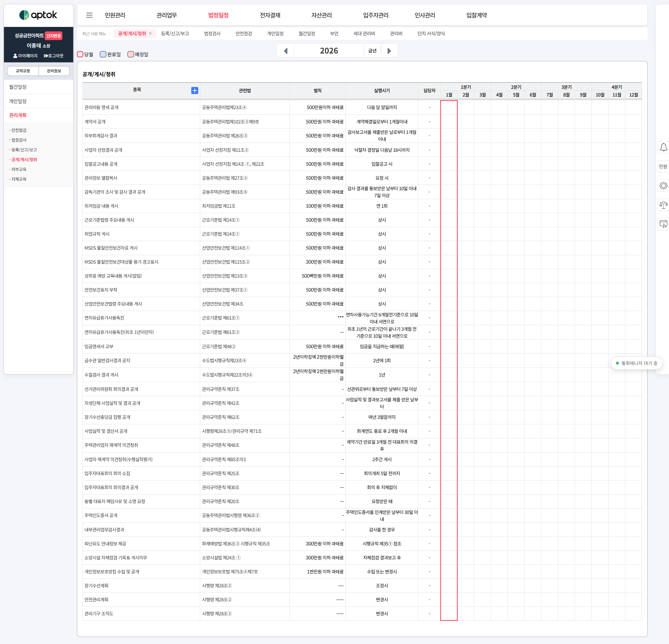This screenshot has height=644, width=669.
Task: Click the aptok logo
Action: tap(38, 15)
